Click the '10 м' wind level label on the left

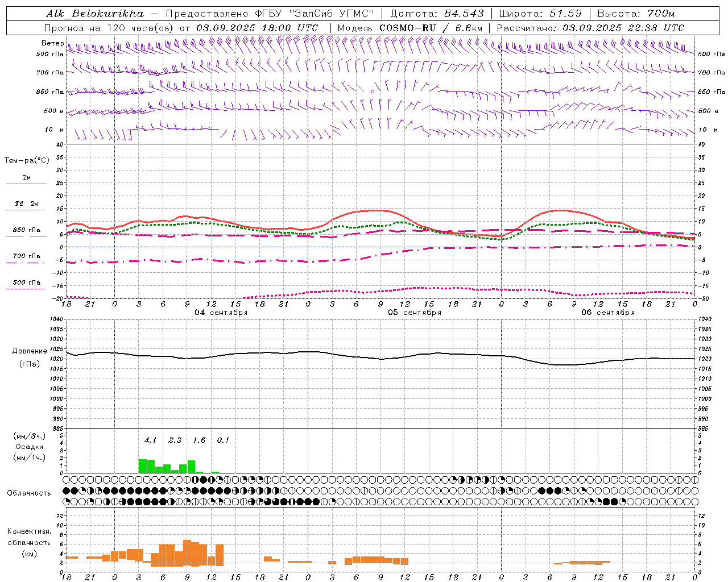(x=55, y=130)
